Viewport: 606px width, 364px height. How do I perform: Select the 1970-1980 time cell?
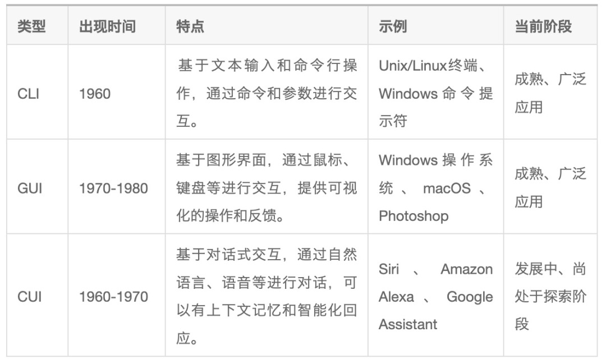click(113, 187)
